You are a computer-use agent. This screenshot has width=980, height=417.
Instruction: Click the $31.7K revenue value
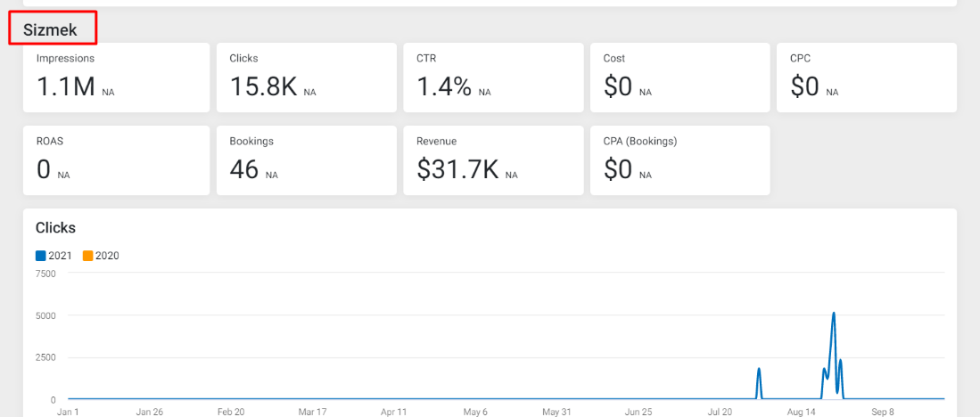point(457,169)
